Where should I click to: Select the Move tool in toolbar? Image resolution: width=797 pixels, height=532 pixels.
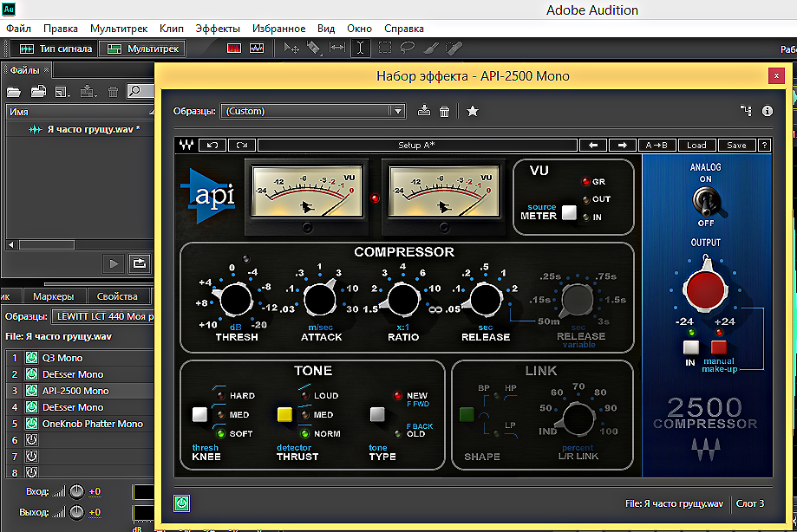[291, 49]
